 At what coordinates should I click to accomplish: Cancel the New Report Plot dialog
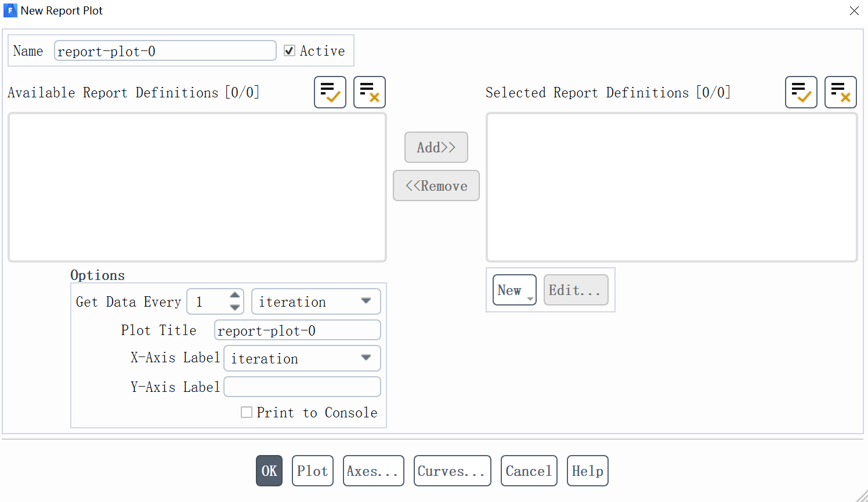529,471
